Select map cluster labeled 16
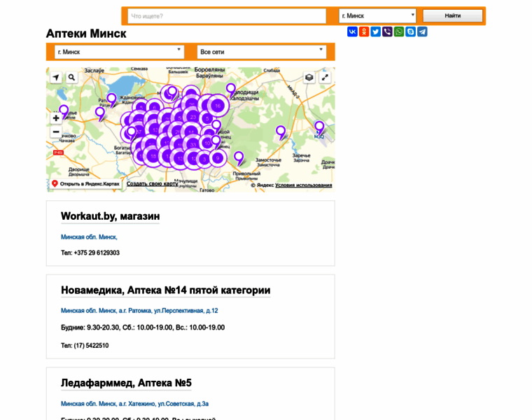Viewport: 532px width, 420px height. click(x=218, y=106)
